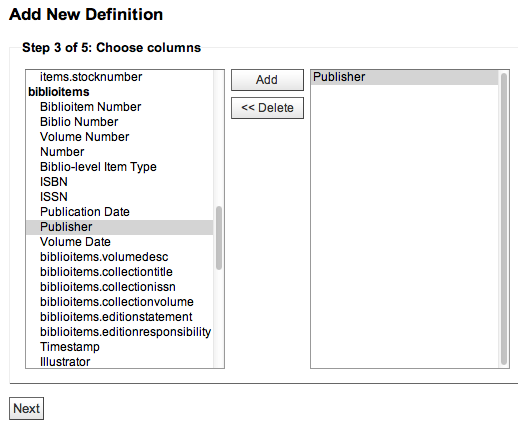Pick Biblioitem Number from the list
Viewport: 518px width, 425px height.
[119, 107]
